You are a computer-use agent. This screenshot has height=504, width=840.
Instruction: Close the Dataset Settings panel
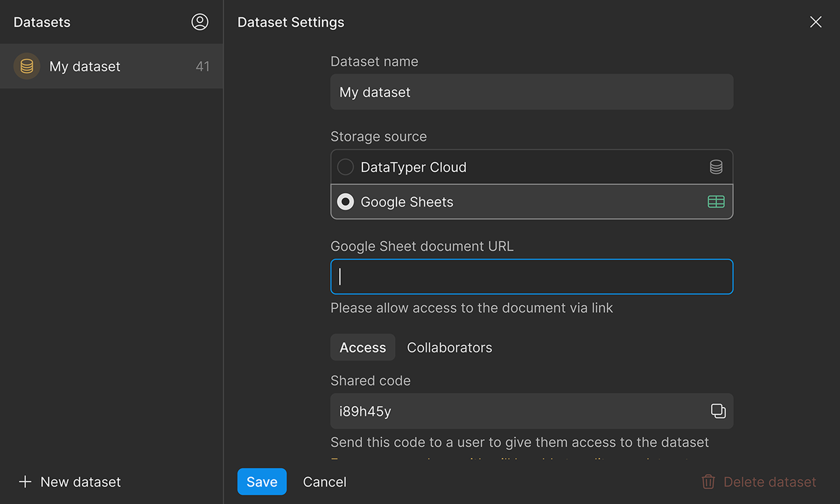click(815, 22)
